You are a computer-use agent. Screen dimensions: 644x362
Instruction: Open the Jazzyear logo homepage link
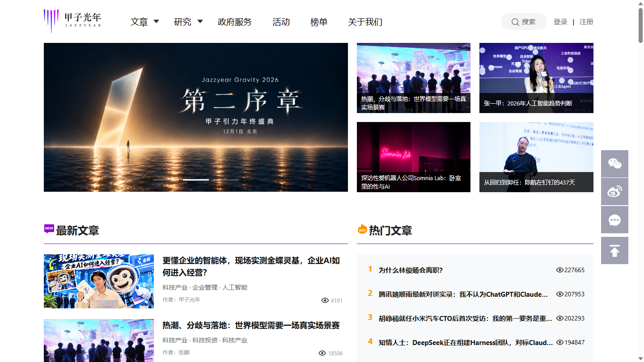(72, 21)
